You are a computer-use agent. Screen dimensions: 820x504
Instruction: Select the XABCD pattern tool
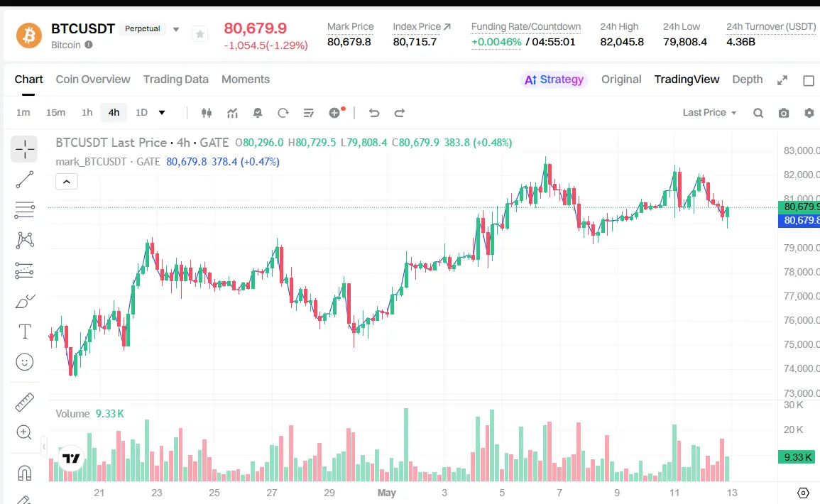25,241
